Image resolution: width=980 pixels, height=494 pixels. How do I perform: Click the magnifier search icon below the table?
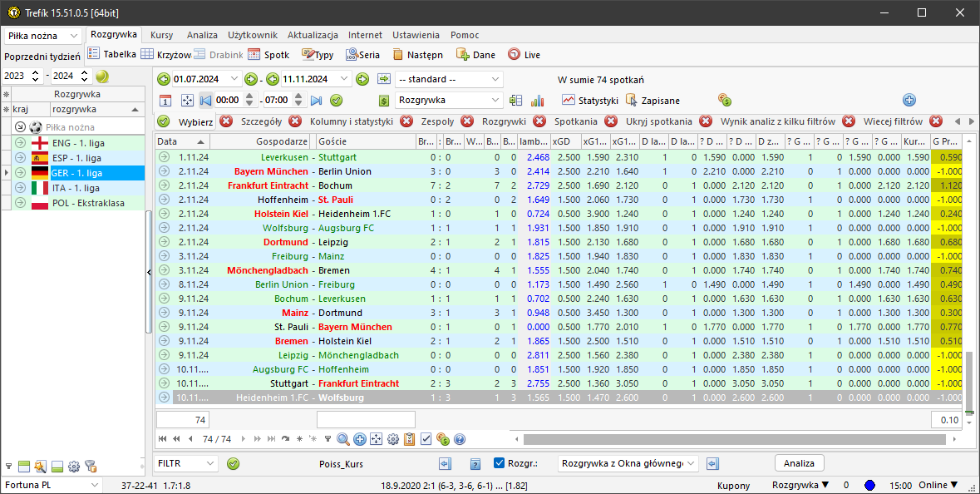click(x=342, y=439)
